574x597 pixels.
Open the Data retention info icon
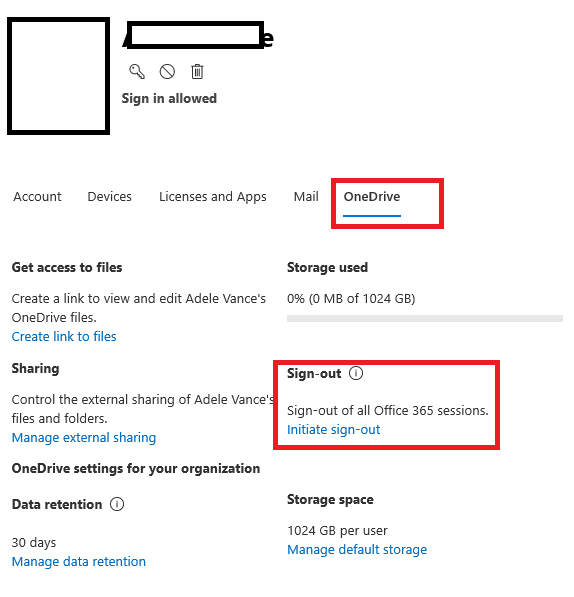pos(117,504)
